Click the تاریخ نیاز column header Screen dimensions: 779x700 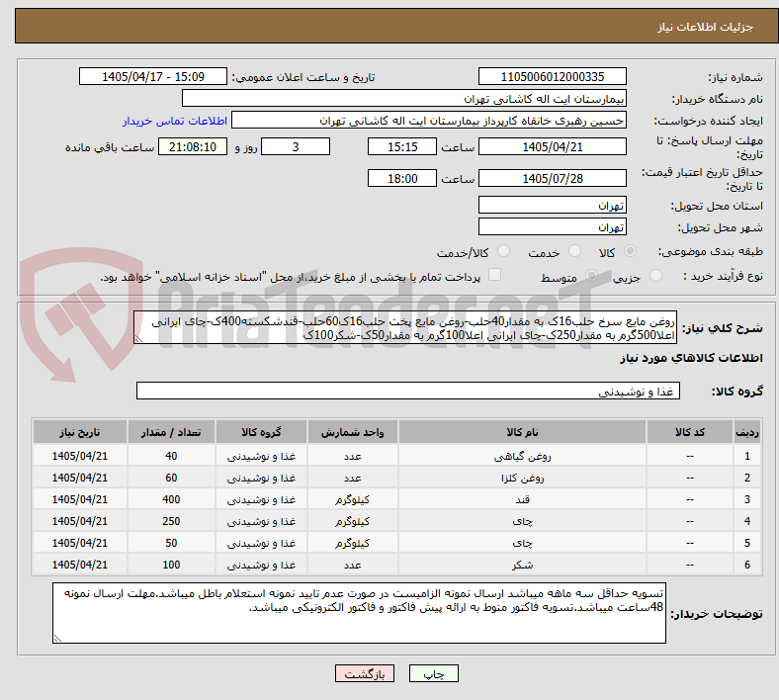coord(80,432)
